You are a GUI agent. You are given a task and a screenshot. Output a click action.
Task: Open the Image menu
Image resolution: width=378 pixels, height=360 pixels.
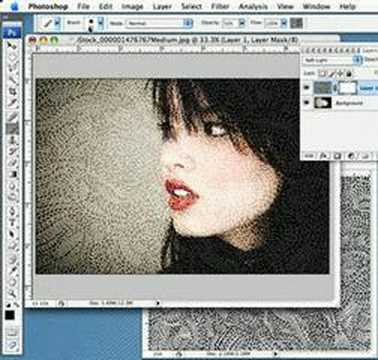point(132,6)
